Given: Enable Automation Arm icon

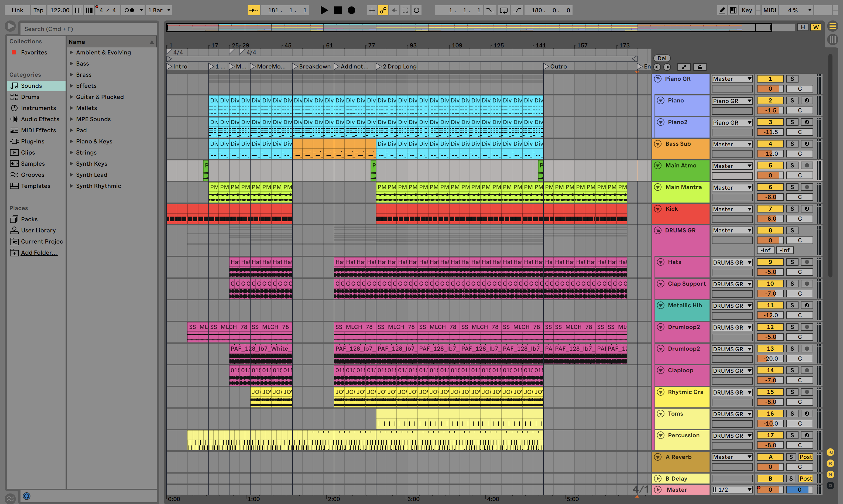Looking at the screenshot, I should [x=383, y=10].
